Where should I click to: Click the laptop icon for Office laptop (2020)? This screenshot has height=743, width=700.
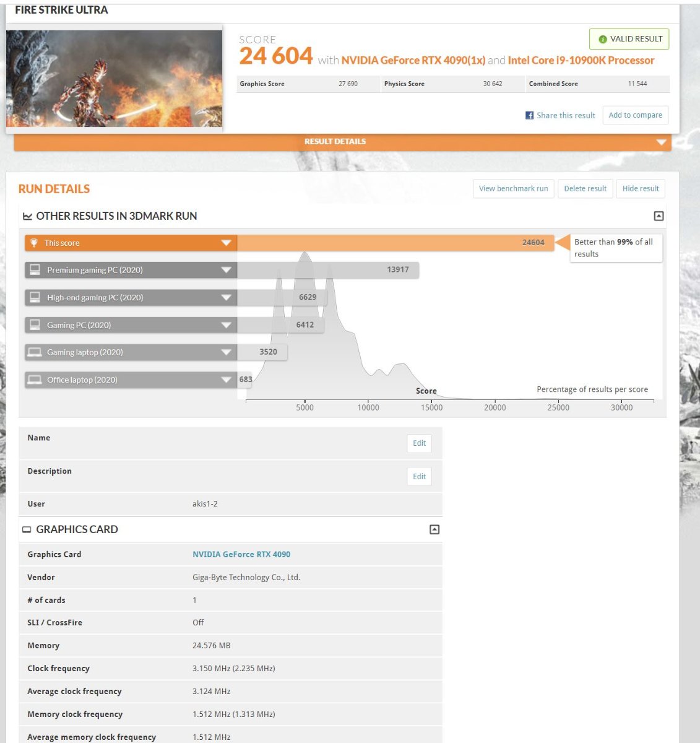point(35,380)
